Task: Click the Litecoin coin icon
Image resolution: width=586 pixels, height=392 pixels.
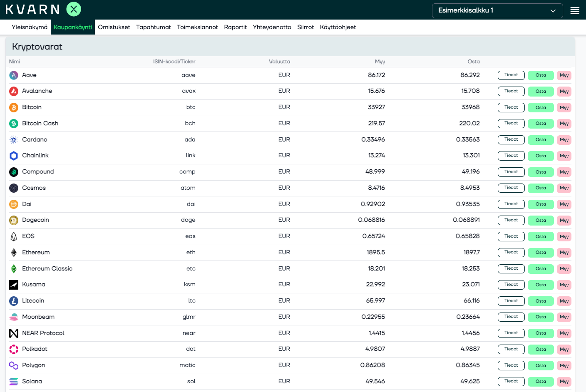Action: (14, 301)
